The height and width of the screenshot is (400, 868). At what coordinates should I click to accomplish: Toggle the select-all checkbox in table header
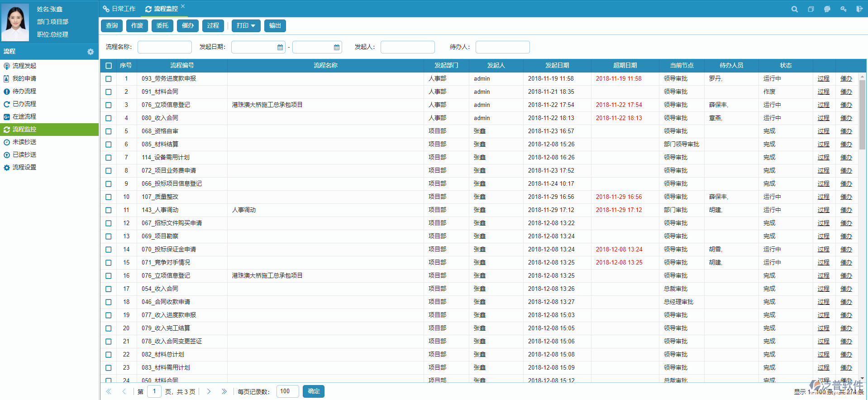tap(109, 66)
